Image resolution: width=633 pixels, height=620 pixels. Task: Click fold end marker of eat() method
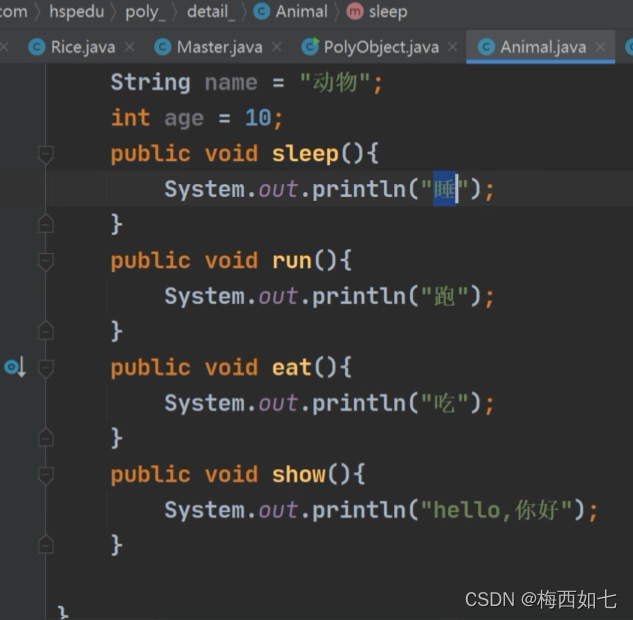[46, 438]
